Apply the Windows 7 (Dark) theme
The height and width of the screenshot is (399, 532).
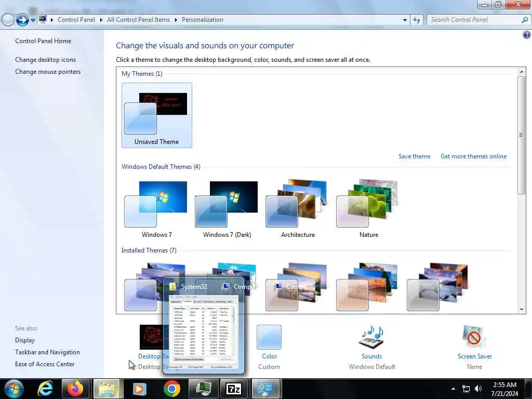click(227, 209)
